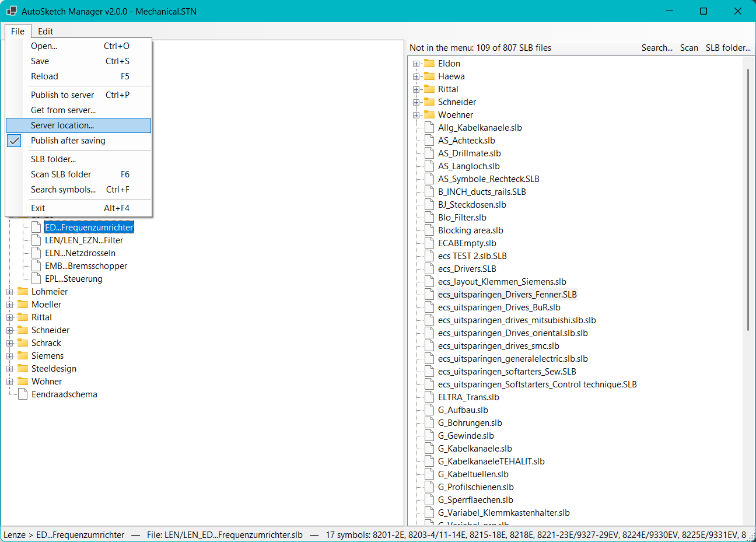Viewport: 756px width, 542px height.
Task: Expand the Woehner folder node
Action: tap(416, 115)
